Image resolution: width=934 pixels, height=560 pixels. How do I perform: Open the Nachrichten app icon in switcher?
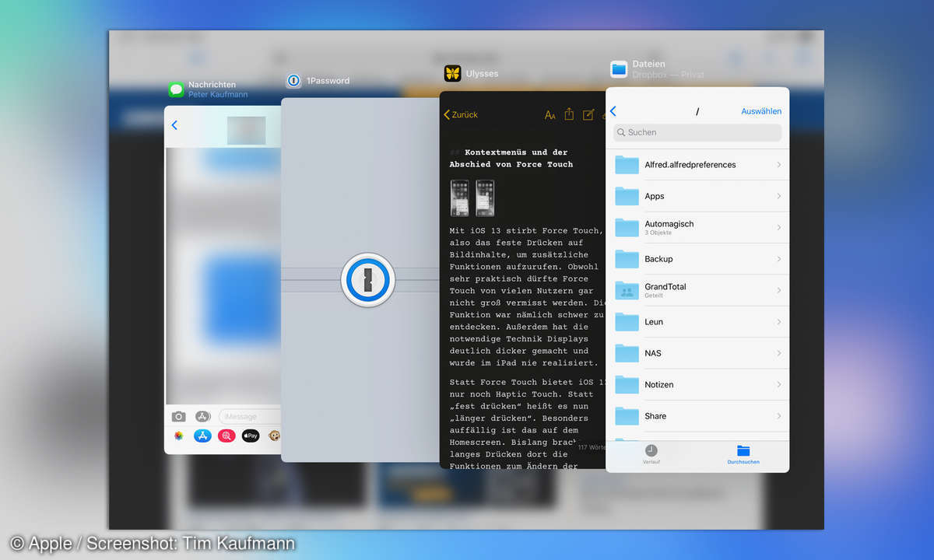coord(177,89)
